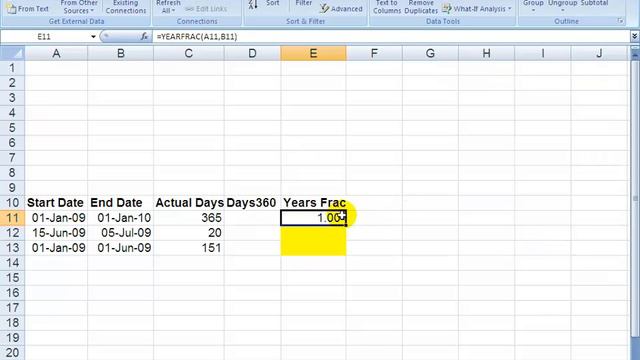Screen dimensions: 640x360
Task: Open the From Other Sources dropdown
Action: [x=78, y=7]
